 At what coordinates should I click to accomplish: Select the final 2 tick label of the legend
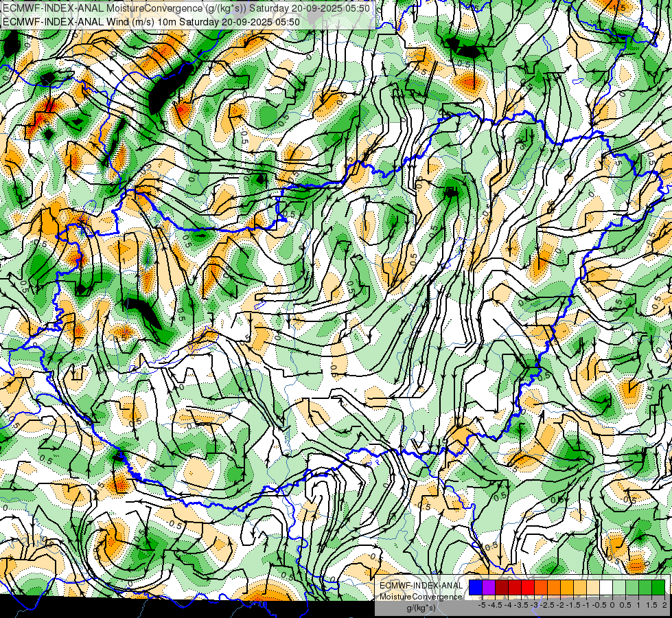[x=664, y=605]
